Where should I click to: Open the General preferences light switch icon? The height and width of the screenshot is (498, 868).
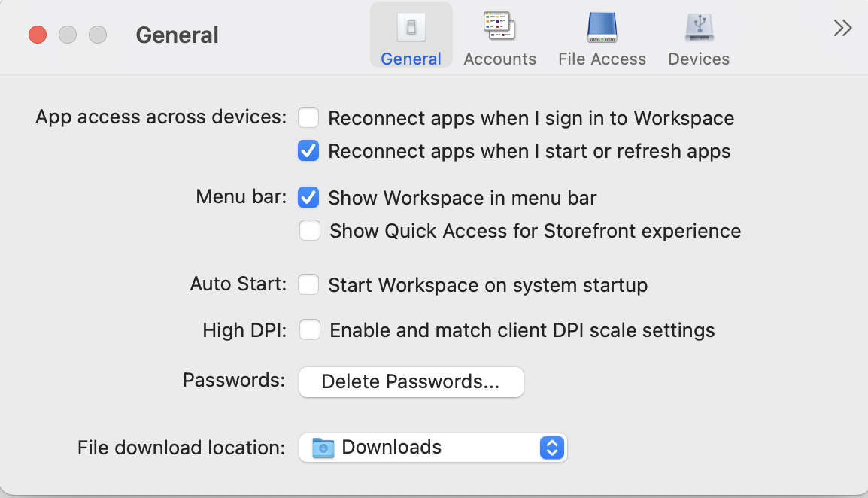[411, 27]
